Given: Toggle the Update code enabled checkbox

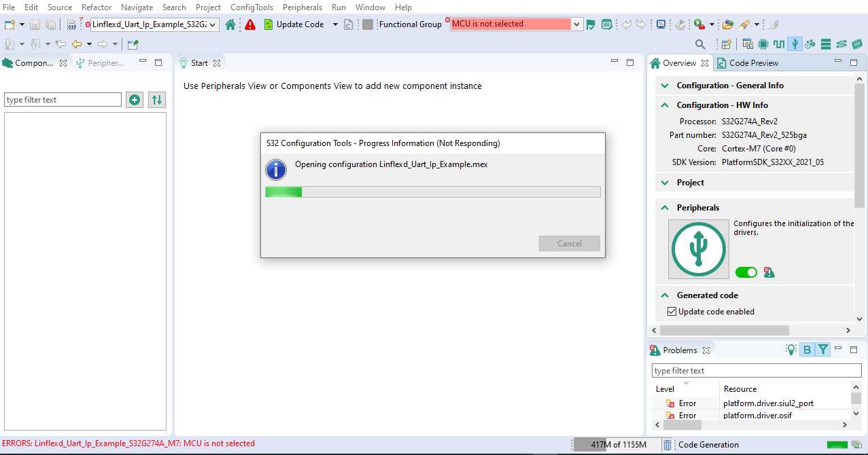Looking at the screenshot, I should (x=672, y=312).
